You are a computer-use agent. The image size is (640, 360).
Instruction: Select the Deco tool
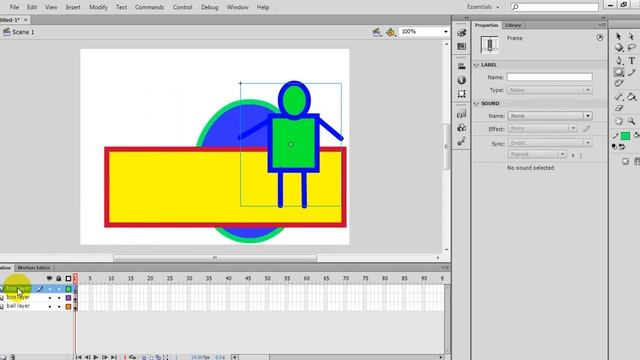point(619,84)
